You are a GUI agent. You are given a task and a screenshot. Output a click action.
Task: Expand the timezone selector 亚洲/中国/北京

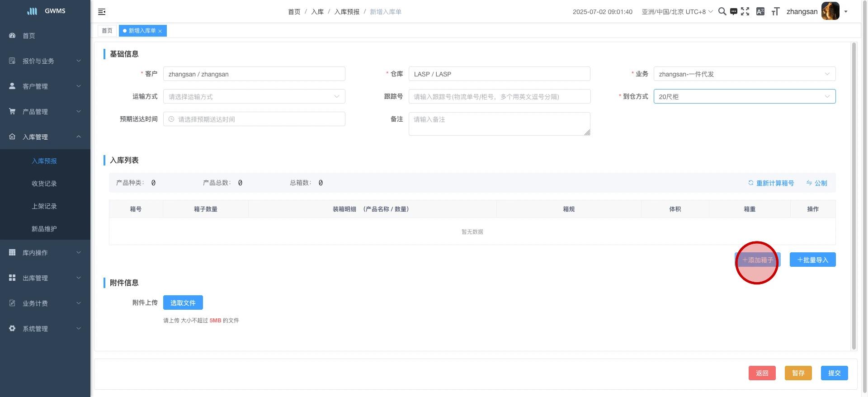point(677,12)
